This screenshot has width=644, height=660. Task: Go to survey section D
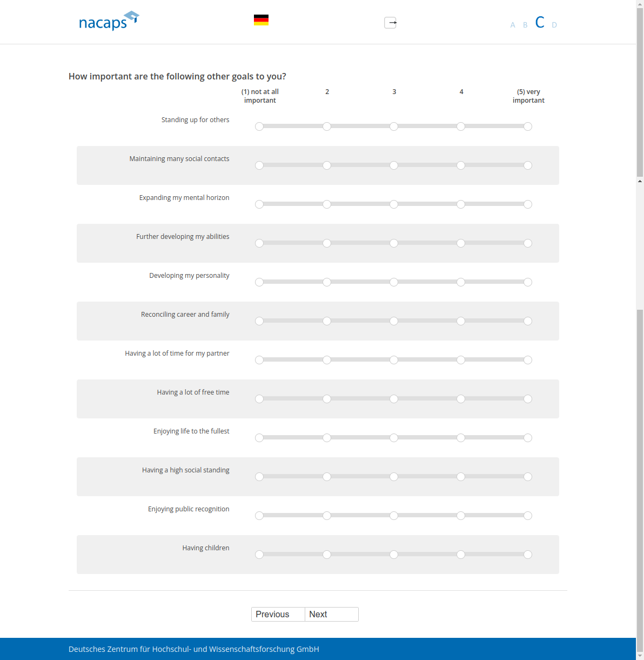(554, 25)
